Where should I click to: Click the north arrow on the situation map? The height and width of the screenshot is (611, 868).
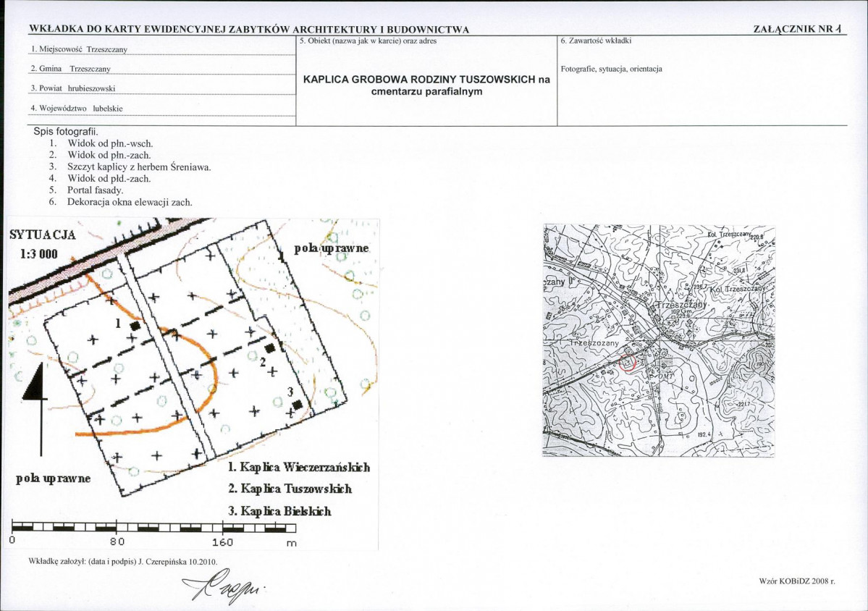coord(36,409)
